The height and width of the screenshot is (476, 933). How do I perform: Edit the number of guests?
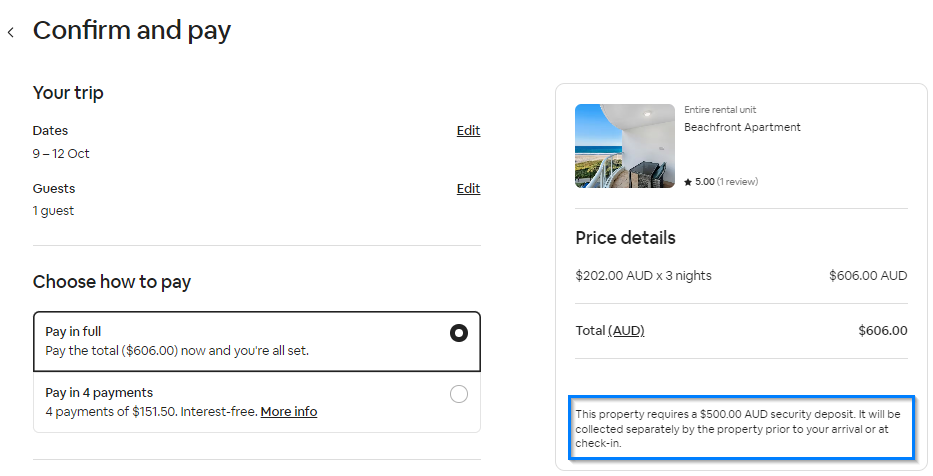[x=468, y=189]
